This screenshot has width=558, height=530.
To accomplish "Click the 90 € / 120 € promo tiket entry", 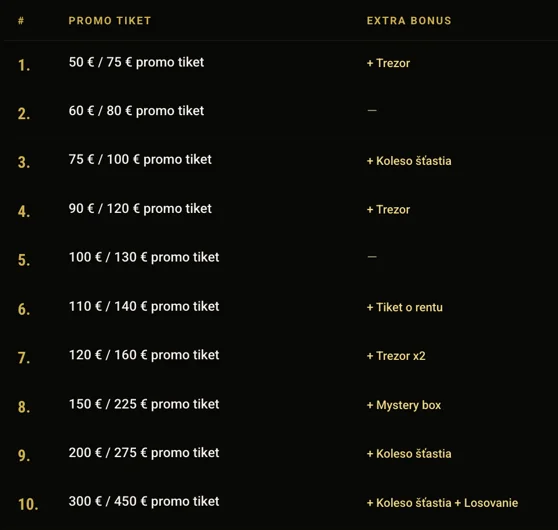I will 140,209.
